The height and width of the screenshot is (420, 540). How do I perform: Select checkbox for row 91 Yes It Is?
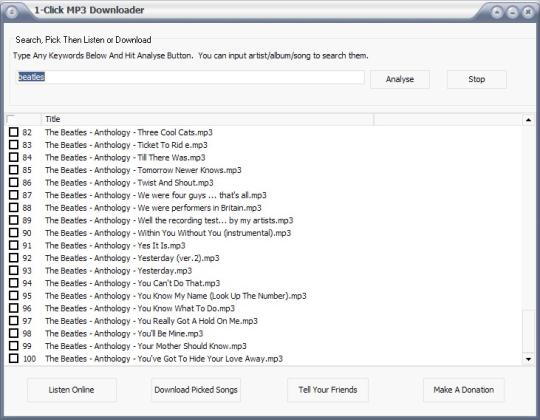[x=14, y=245]
